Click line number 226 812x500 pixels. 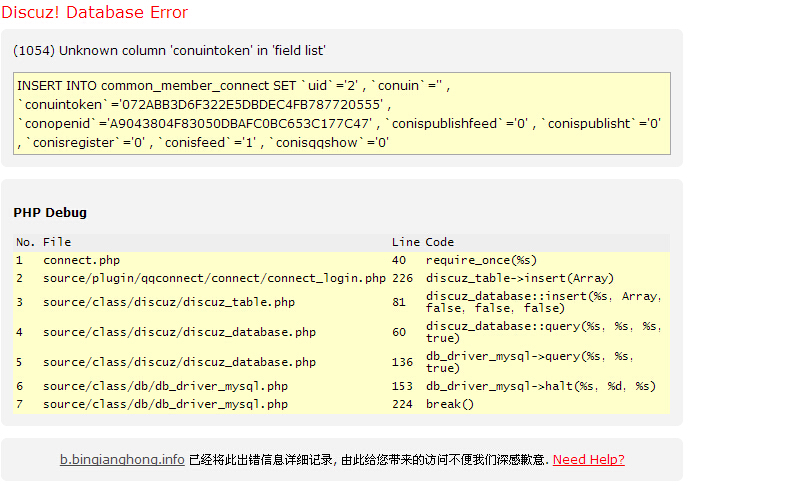pos(402,278)
